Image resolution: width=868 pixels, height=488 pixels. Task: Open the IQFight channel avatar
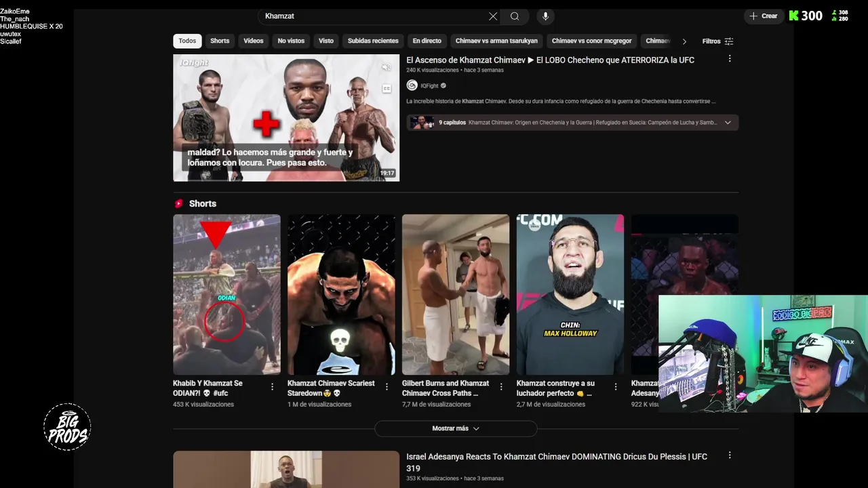(x=412, y=85)
